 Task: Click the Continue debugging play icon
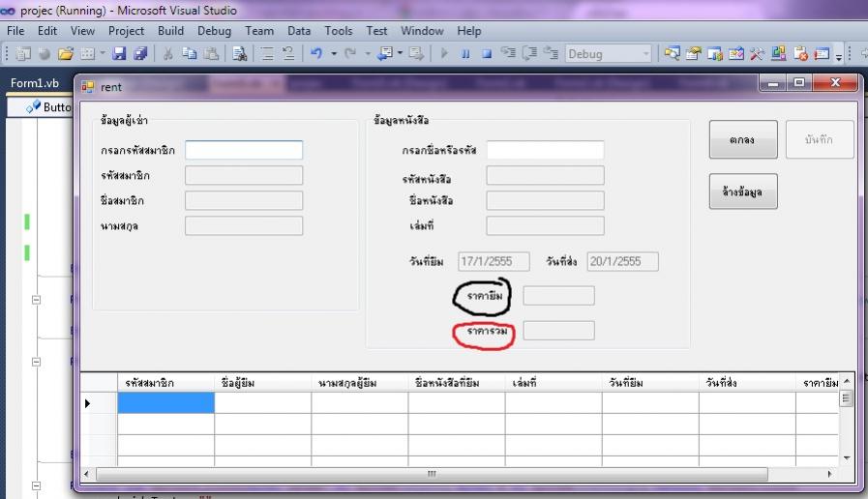444,53
